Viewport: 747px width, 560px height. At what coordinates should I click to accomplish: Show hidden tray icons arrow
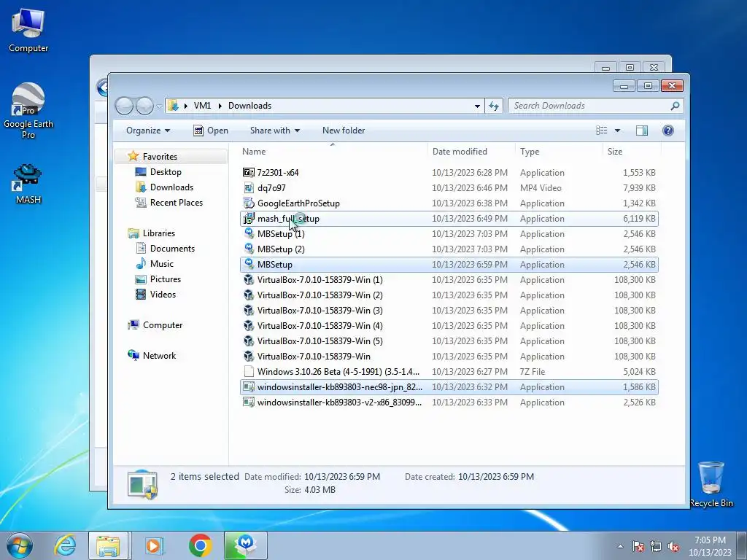620,547
